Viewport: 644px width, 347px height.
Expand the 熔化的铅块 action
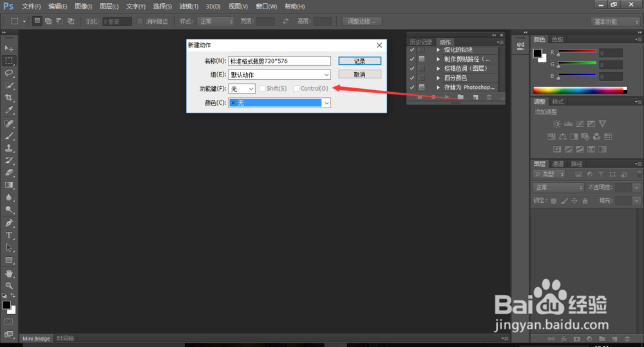tap(438, 50)
